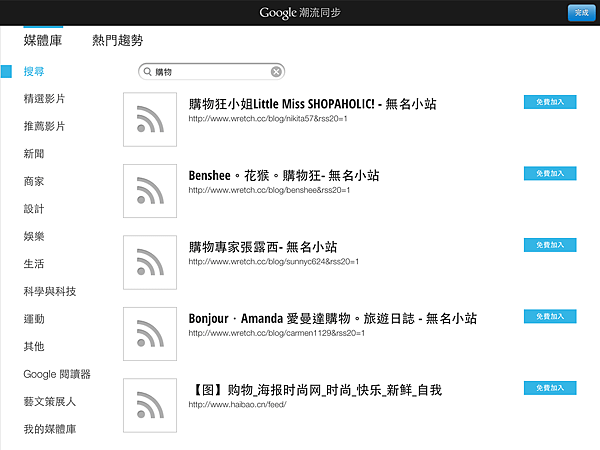Viewport: 600px width, 450px height.
Task: Open Google 閱讀器 in the sidebar
Action: 57,374
